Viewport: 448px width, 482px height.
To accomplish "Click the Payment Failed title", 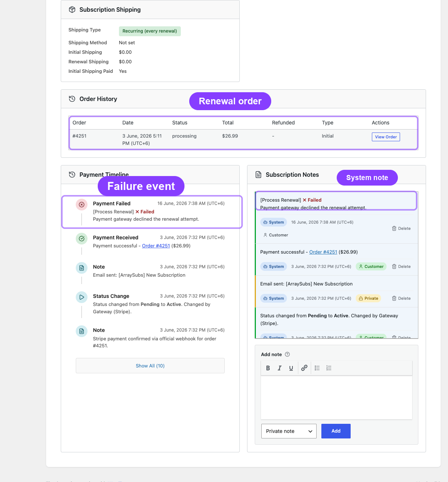I will [112, 203].
